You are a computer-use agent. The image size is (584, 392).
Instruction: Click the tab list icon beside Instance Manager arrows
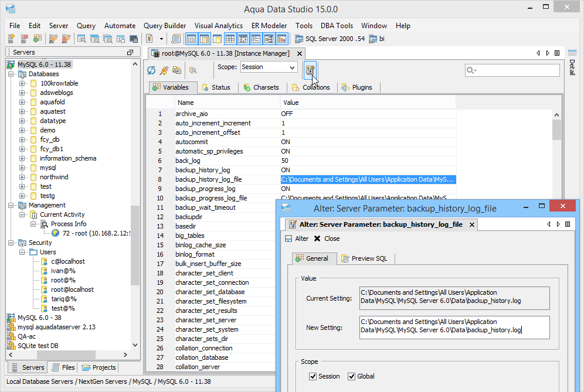point(557,53)
